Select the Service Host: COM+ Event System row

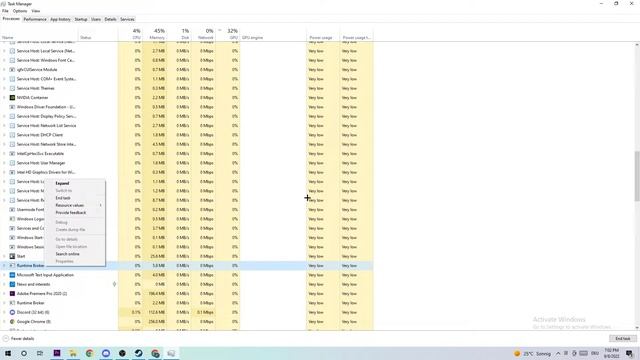187,79
